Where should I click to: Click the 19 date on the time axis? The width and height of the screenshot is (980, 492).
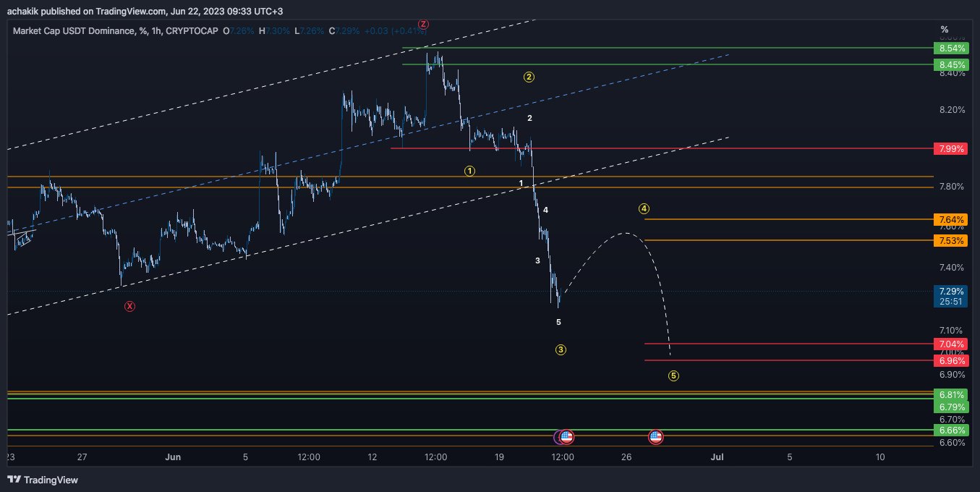499,457
